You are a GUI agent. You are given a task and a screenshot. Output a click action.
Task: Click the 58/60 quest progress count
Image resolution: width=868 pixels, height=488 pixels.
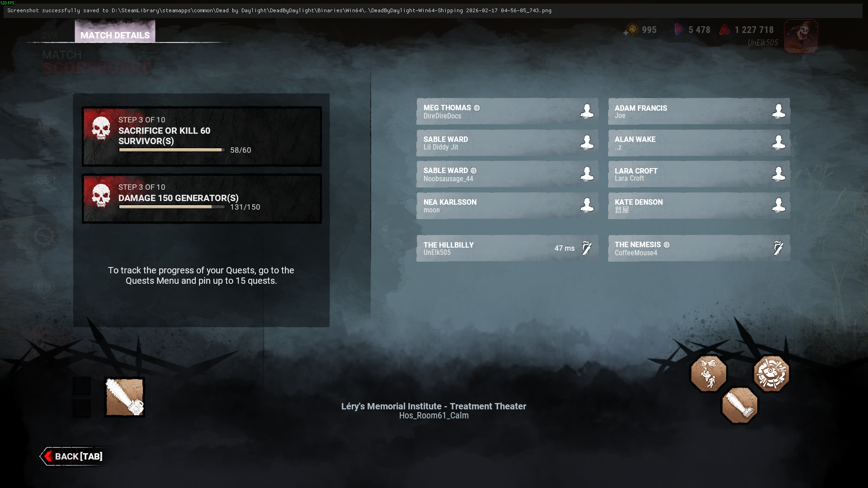pos(241,150)
